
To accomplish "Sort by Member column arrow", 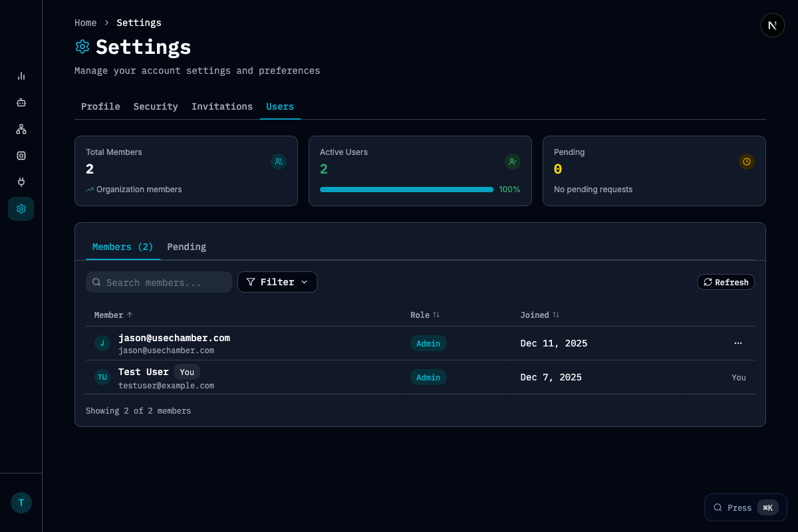I will [x=130, y=315].
